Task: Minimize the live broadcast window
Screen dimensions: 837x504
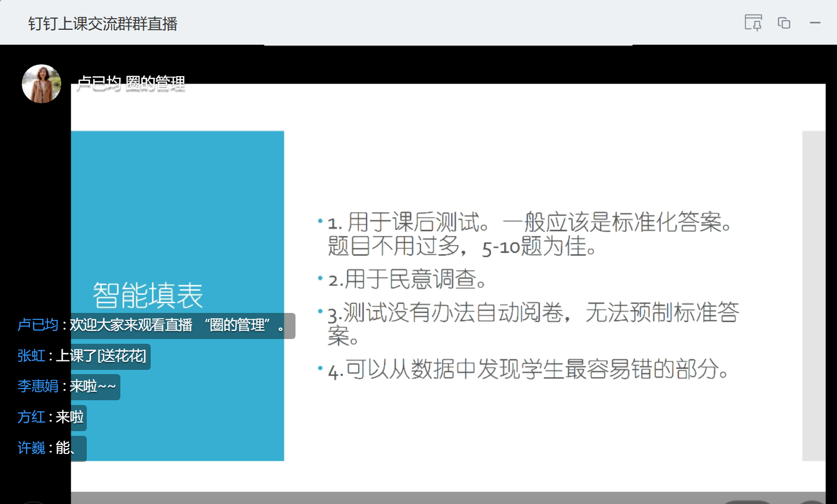Action: point(815,23)
